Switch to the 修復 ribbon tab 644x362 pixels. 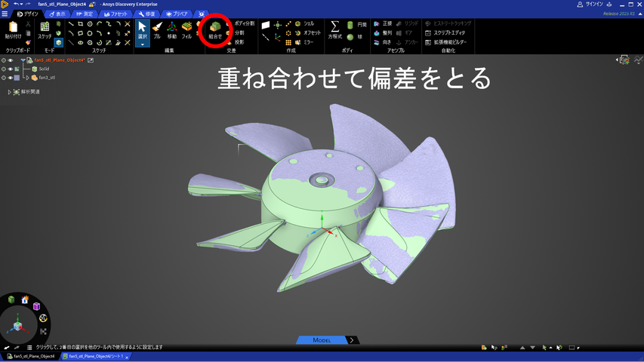click(x=146, y=14)
